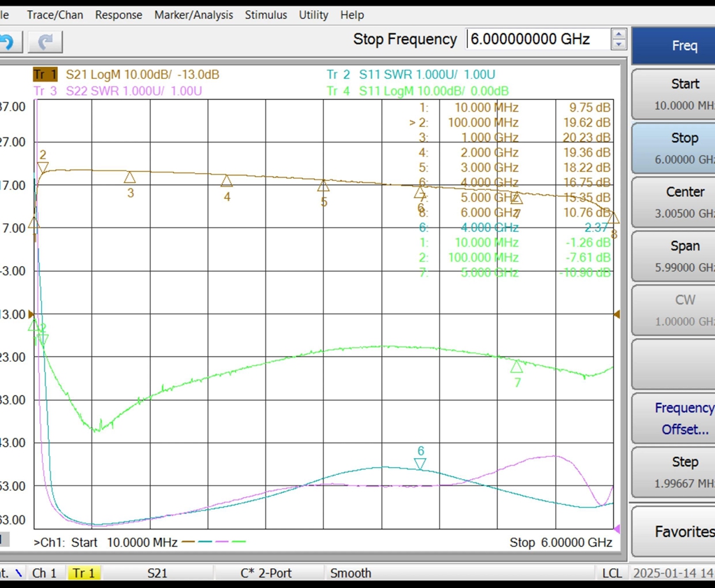
Task: Select marker 5 triangle on the S21 trace
Action: [323, 186]
